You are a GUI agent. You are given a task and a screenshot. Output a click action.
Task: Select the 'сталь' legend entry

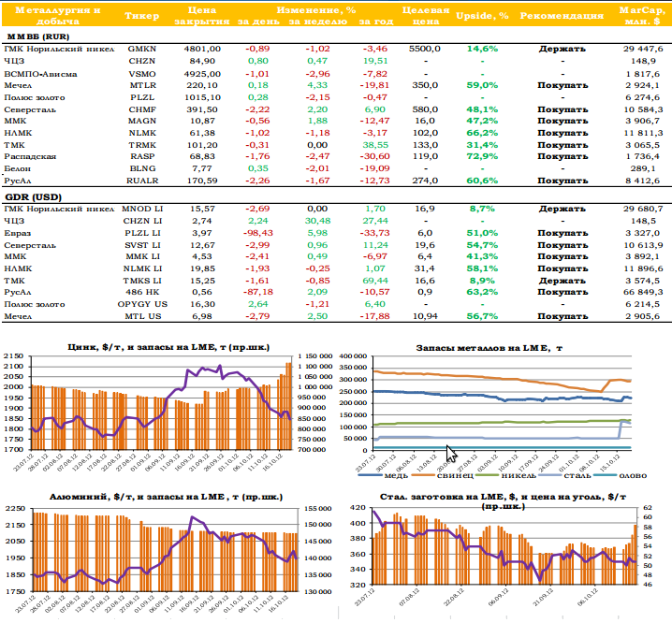[565, 475]
